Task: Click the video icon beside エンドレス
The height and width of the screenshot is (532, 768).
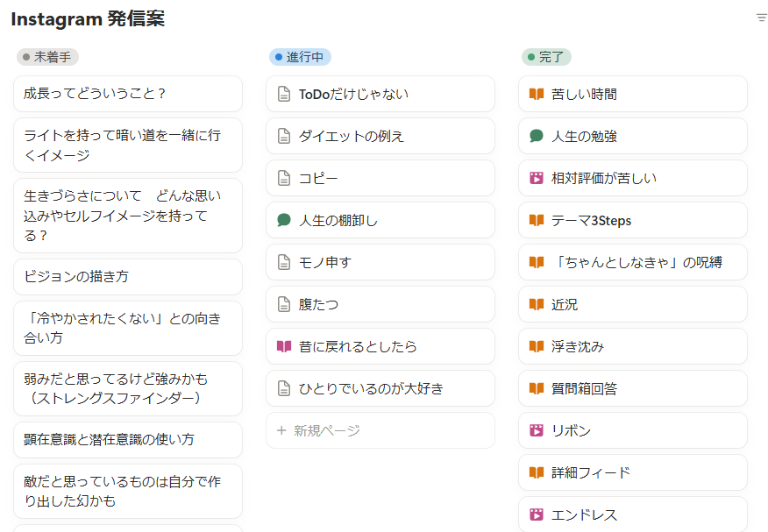Action: [x=537, y=515]
